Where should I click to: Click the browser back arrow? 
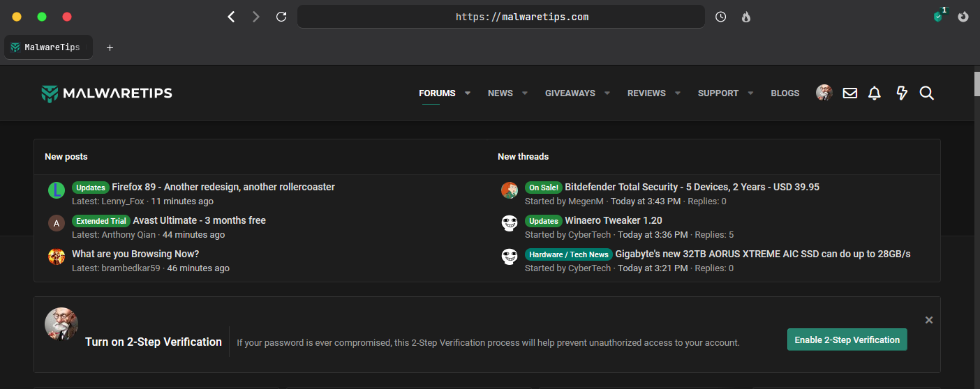click(232, 17)
